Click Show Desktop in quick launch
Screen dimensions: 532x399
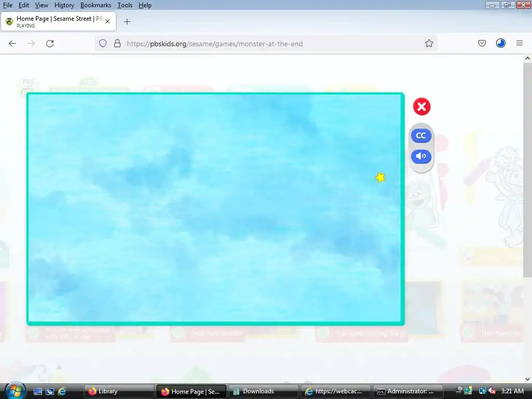pos(37,391)
